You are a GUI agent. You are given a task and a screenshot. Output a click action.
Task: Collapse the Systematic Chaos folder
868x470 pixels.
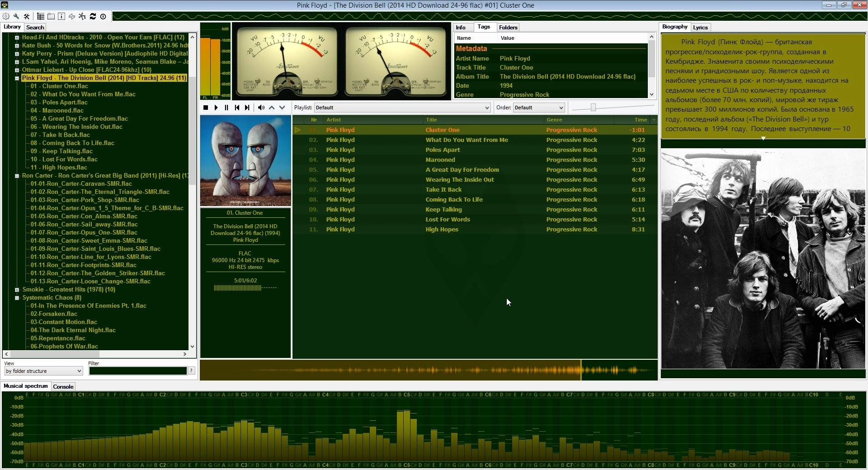coord(17,298)
